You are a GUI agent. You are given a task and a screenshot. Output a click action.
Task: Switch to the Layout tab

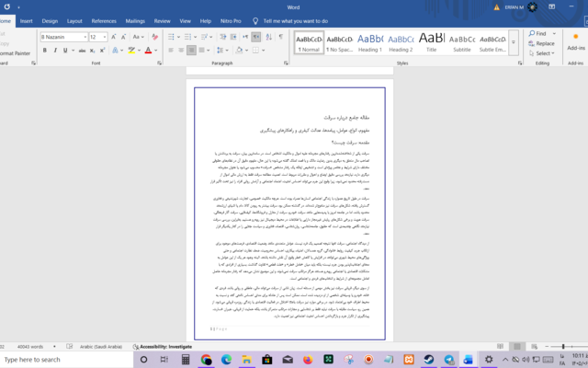(74, 21)
